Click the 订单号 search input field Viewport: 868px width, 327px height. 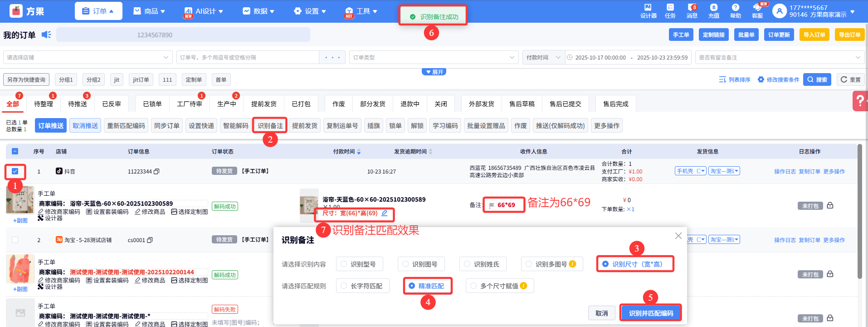[248, 57]
